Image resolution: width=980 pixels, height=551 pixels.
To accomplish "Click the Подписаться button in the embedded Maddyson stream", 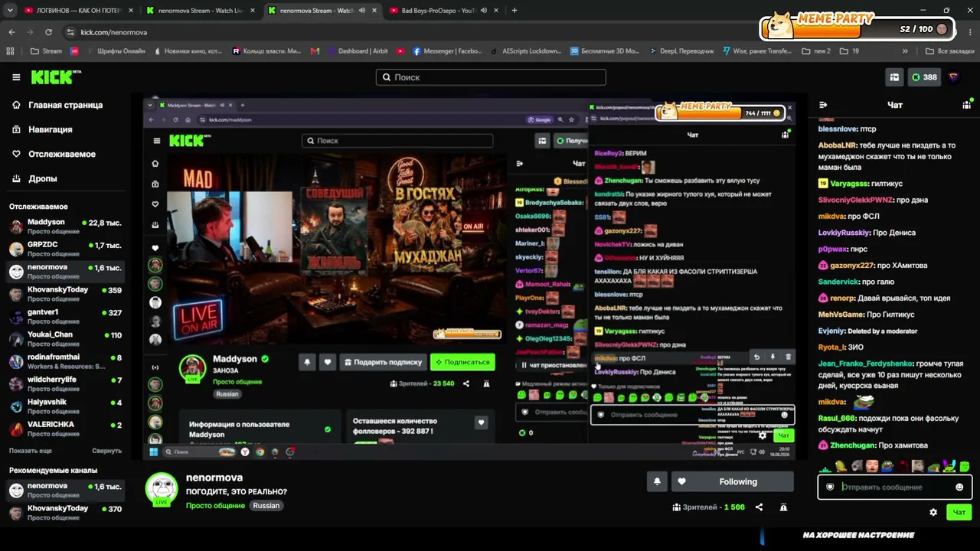I will [x=462, y=362].
